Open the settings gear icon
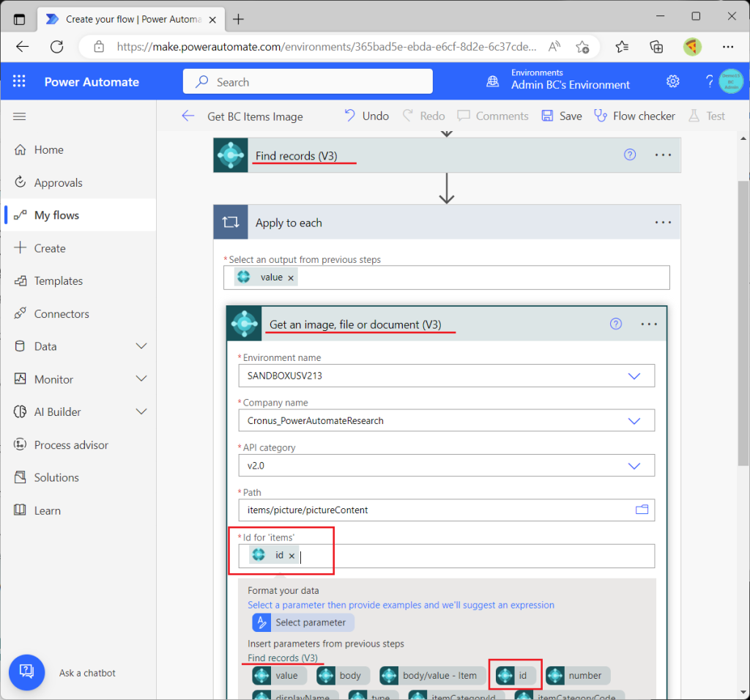The width and height of the screenshot is (750, 700). click(x=673, y=81)
